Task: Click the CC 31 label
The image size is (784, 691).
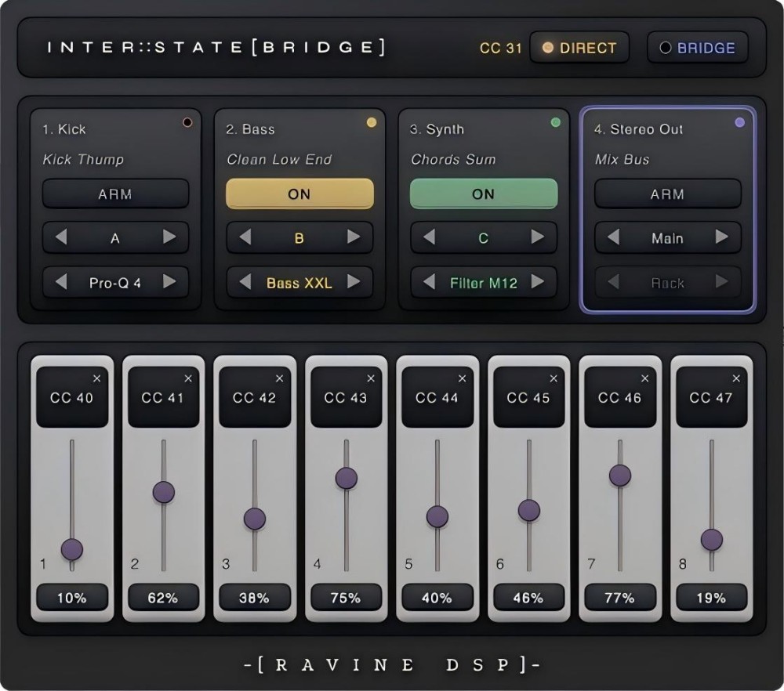Action: coord(500,48)
